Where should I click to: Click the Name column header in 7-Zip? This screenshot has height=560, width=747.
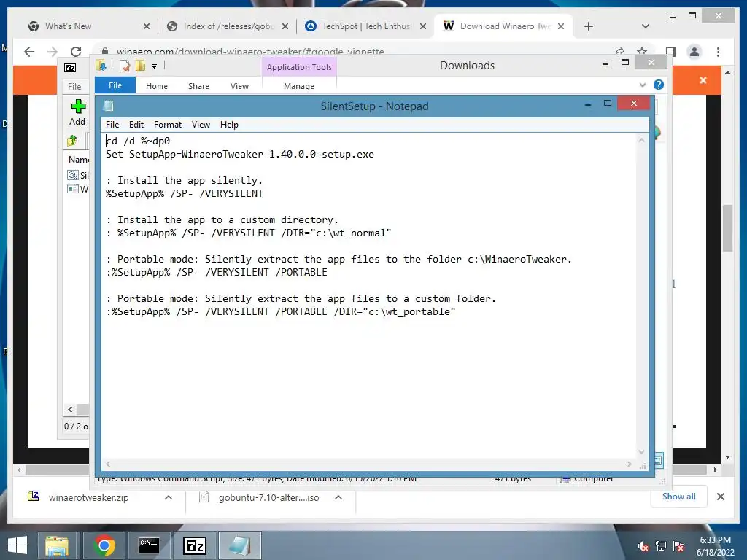pyautogui.click(x=78, y=160)
